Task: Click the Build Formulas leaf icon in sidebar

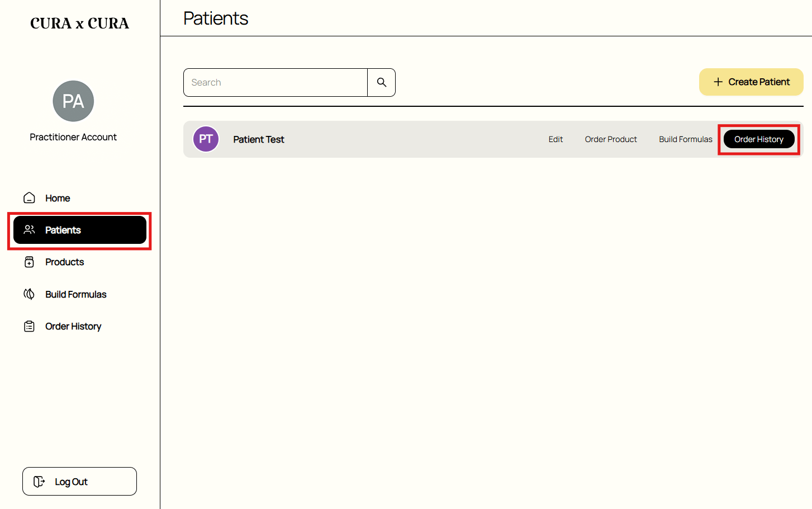Action: [29, 294]
